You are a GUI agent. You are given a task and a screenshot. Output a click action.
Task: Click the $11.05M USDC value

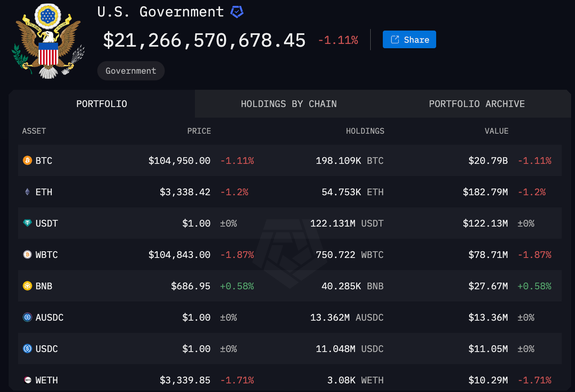pyautogui.click(x=488, y=349)
